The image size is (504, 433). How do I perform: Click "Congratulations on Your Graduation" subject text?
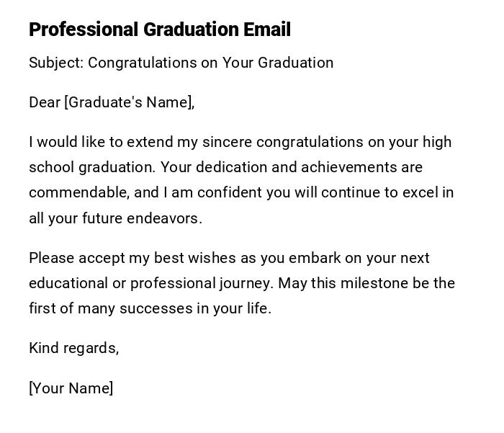coord(210,63)
